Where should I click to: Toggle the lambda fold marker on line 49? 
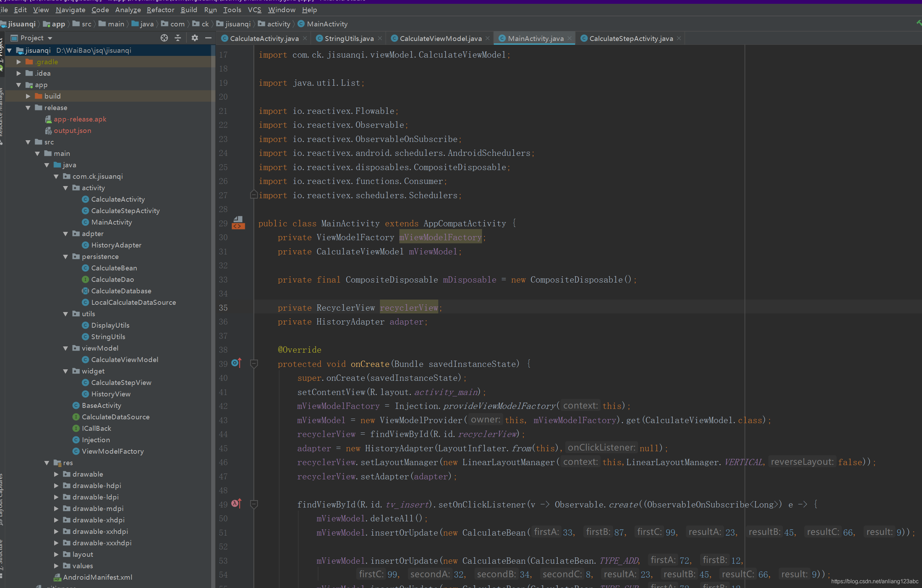(x=254, y=504)
